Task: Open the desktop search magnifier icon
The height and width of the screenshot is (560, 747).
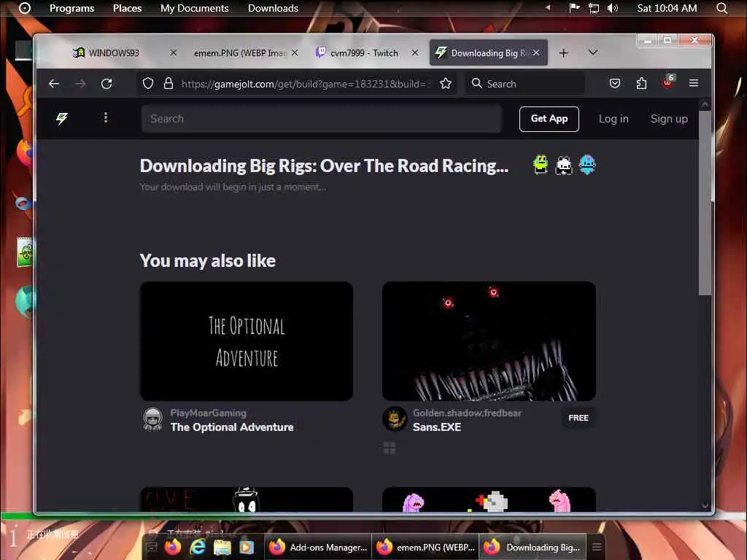Action: pos(721,8)
